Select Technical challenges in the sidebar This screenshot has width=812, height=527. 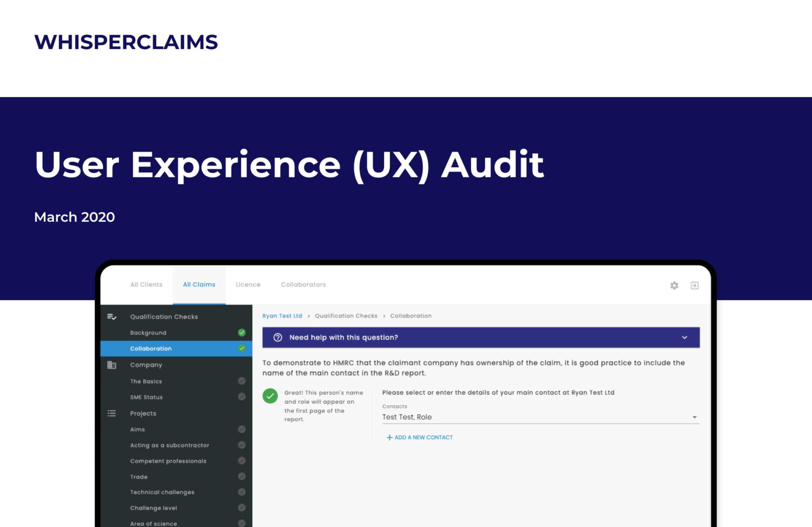click(162, 492)
